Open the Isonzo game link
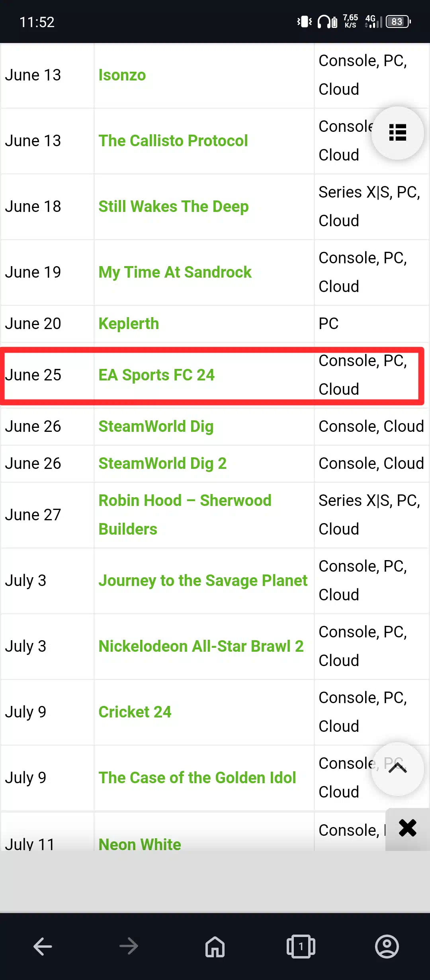 (x=122, y=75)
